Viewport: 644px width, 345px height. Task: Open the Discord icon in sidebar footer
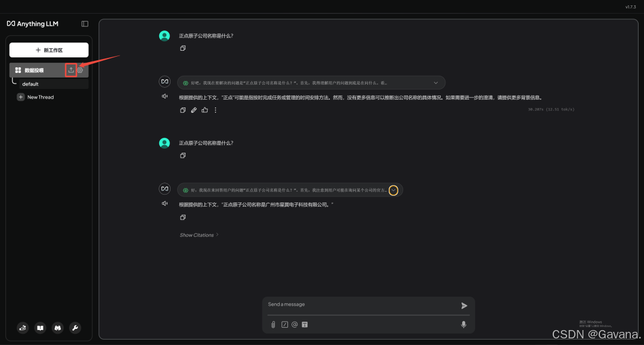point(57,328)
